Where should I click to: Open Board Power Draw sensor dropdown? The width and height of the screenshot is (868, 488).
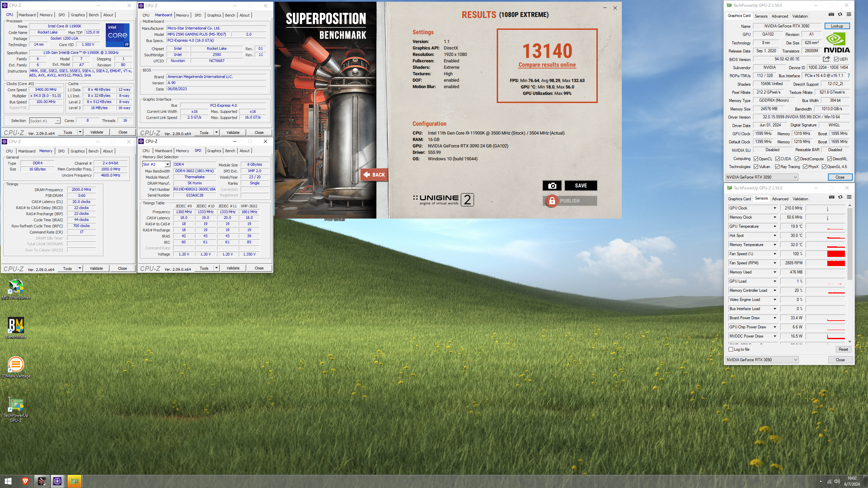coord(775,318)
